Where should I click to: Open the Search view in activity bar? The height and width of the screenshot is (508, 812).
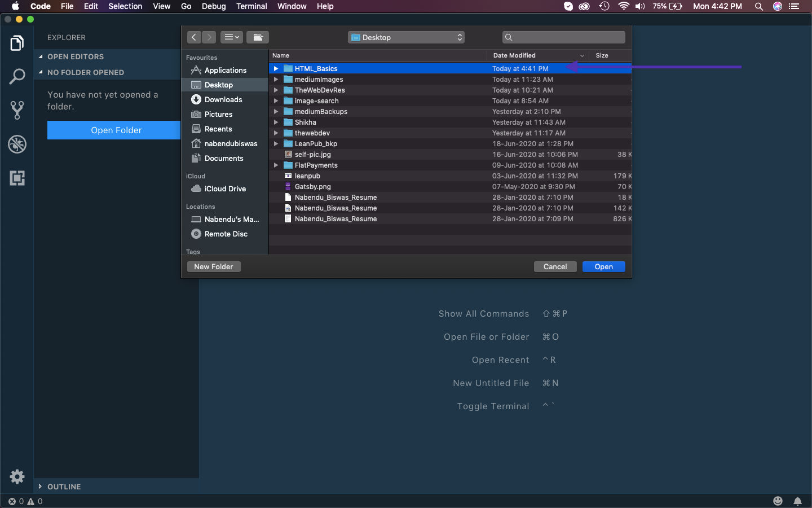point(17,77)
